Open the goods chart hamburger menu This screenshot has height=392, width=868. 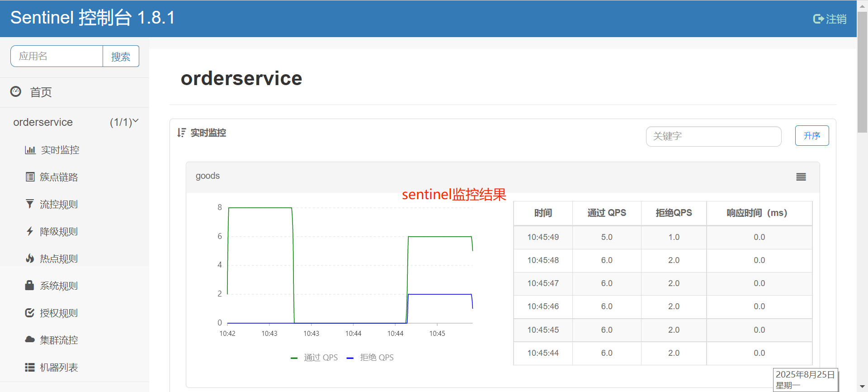pos(801,177)
